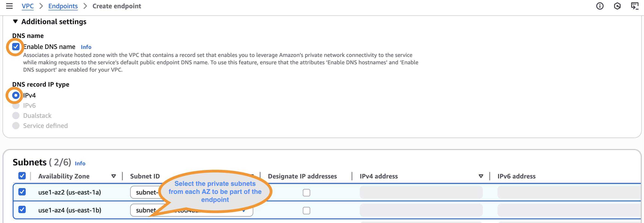
Task: Open Info link next to Enable DNS name
Action: click(x=86, y=47)
